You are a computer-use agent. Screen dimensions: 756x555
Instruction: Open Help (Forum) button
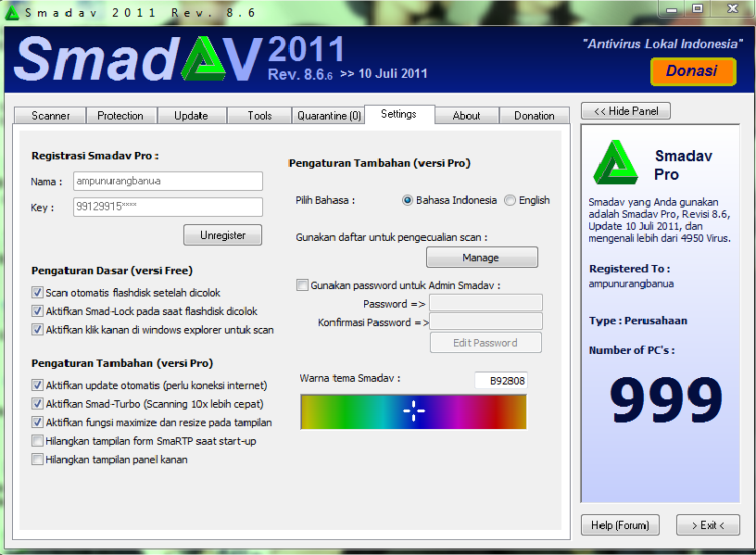pos(620,525)
